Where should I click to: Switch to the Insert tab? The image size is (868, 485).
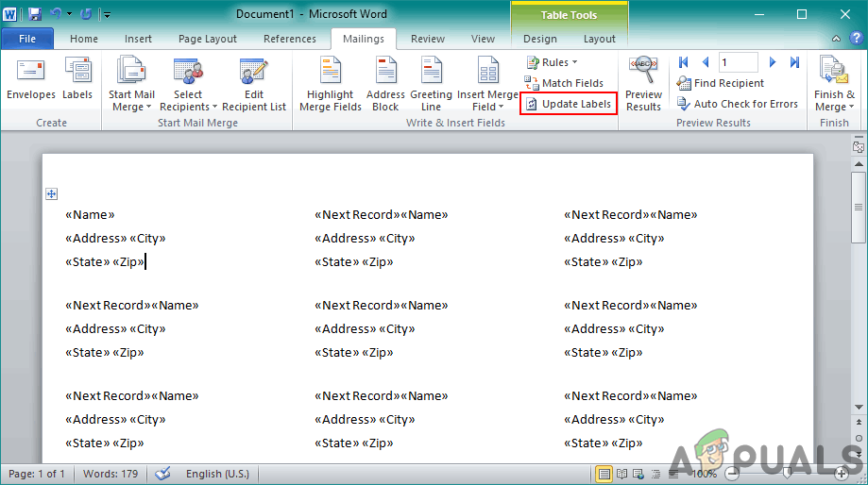pyautogui.click(x=138, y=39)
